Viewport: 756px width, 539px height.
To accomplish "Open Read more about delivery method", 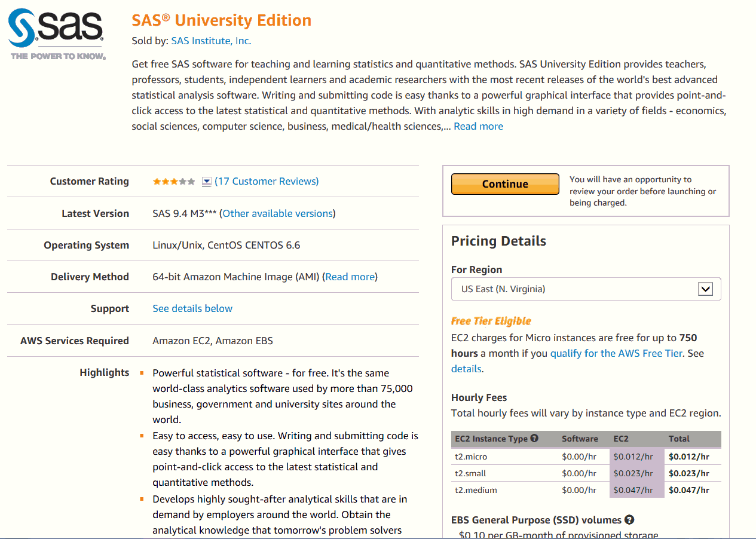I will click(x=350, y=277).
